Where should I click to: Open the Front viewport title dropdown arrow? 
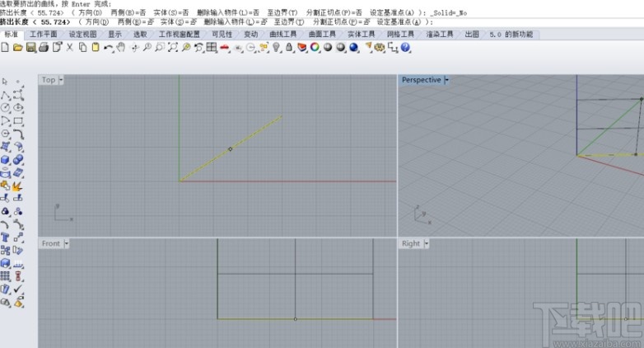66,243
